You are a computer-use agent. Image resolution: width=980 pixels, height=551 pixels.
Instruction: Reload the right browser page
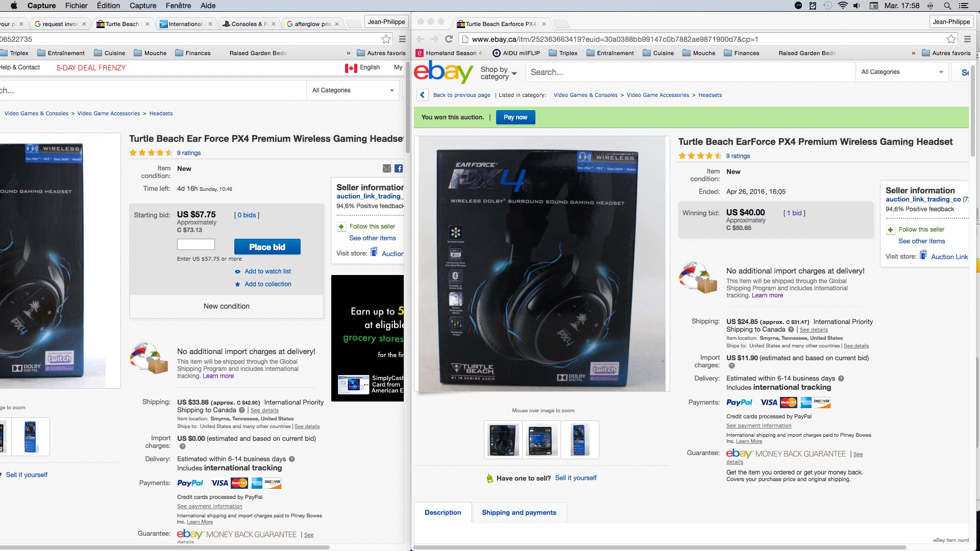click(x=449, y=39)
